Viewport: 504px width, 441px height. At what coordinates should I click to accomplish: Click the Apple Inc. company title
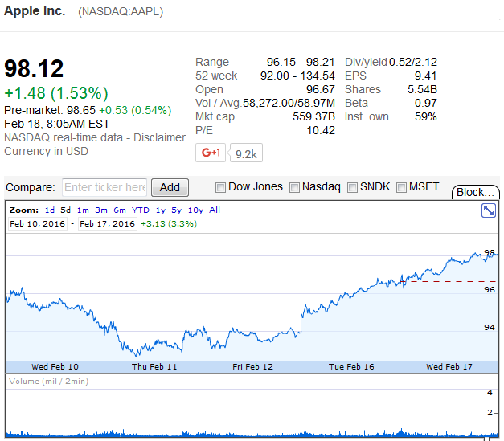[35, 11]
